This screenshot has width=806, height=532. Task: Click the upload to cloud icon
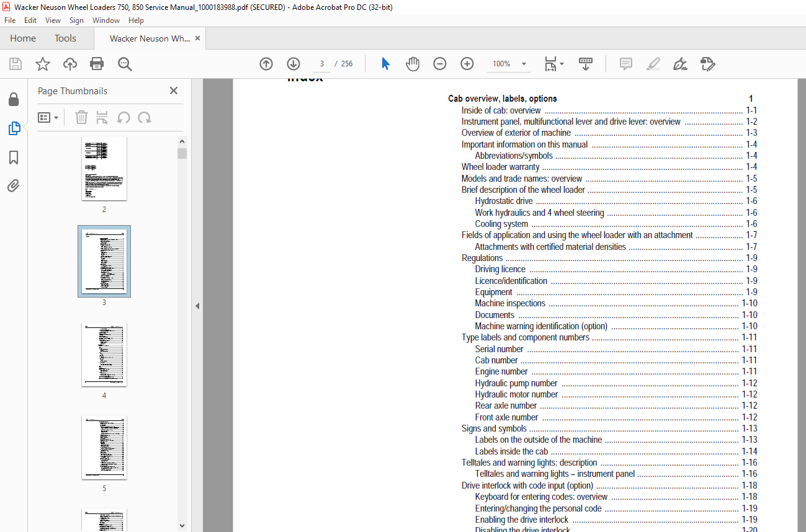point(70,64)
